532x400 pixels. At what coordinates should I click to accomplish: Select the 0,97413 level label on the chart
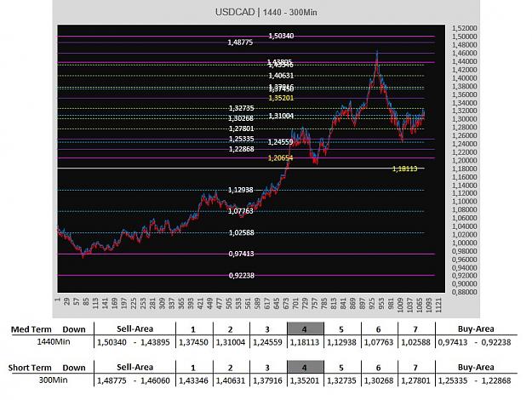click(241, 254)
